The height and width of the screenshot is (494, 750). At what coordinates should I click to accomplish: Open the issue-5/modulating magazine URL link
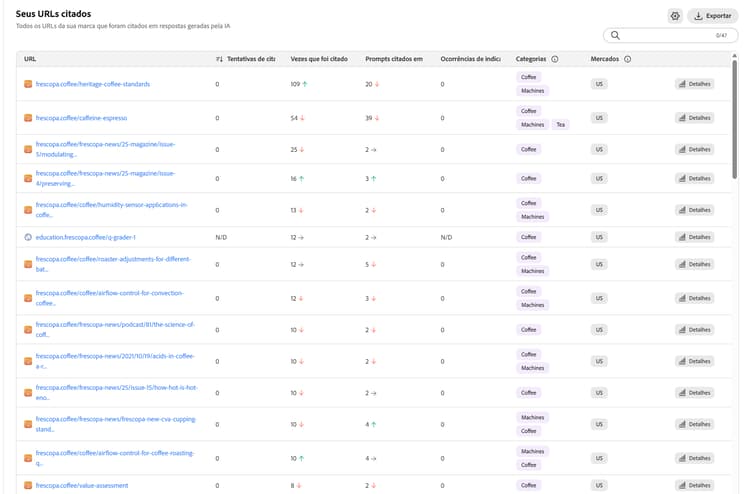[105, 149]
